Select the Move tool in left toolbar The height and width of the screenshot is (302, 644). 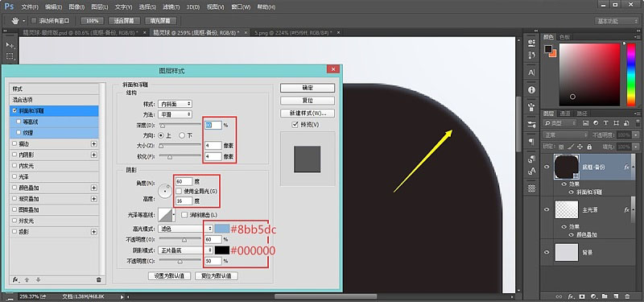(10, 44)
